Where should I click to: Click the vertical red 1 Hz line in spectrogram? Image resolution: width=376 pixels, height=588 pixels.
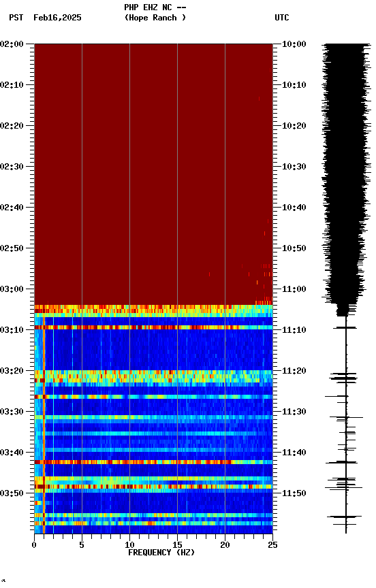tap(44, 425)
